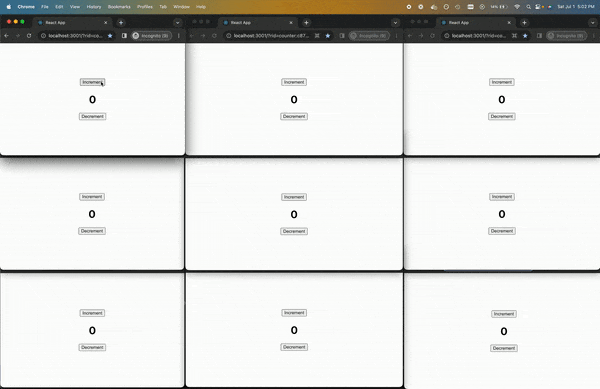The image size is (600, 389).
Task: Open the side panel in the top-right window
Action: coord(539,36)
